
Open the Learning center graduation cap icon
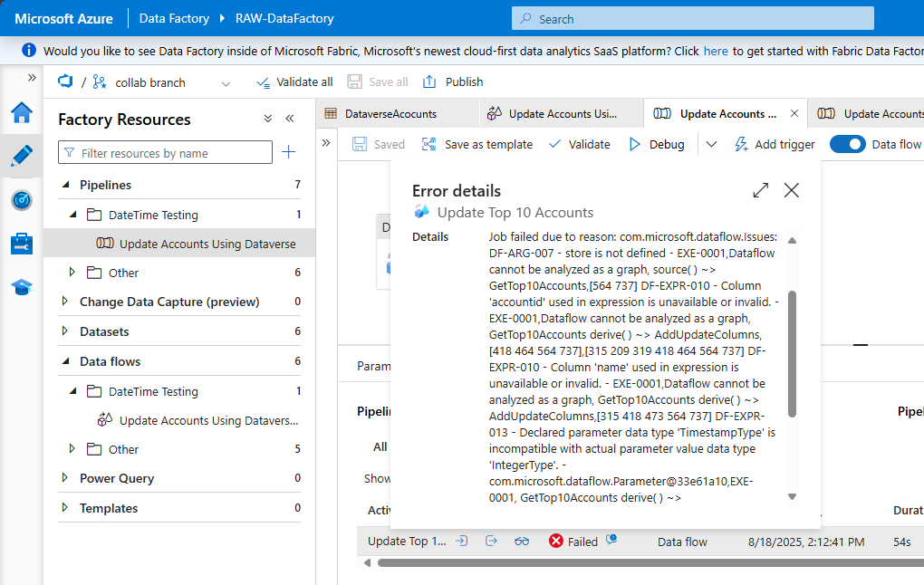pos(22,287)
